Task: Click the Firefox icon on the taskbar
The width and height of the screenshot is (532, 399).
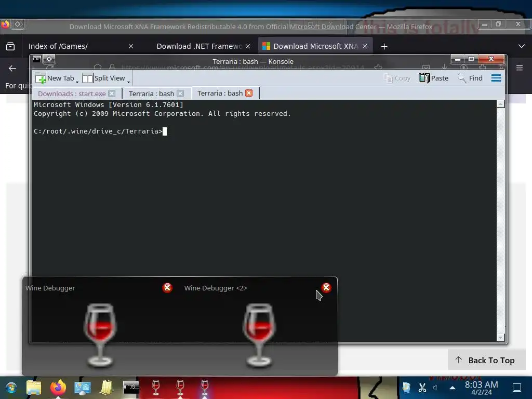Action: click(x=58, y=388)
